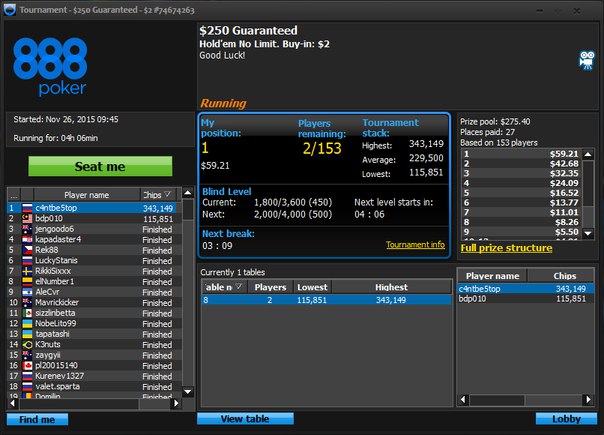Click the flag icon beside kapadaster4
Image resolution: width=604 pixels, height=435 pixels.
(27, 240)
